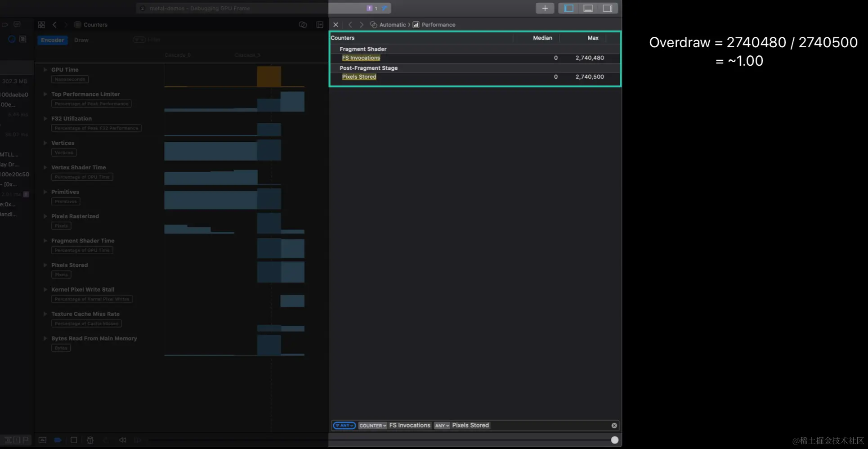Clear the counter filter field

pyautogui.click(x=614, y=425)
